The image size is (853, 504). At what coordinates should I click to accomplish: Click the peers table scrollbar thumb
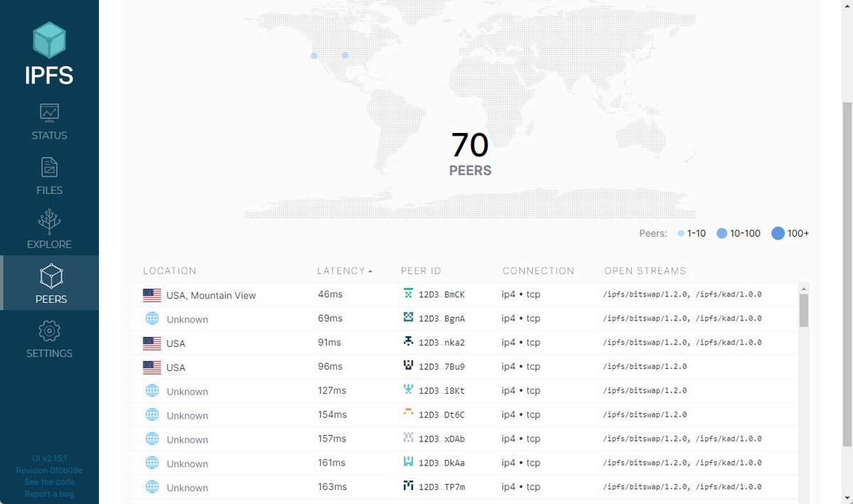(804, 310)
